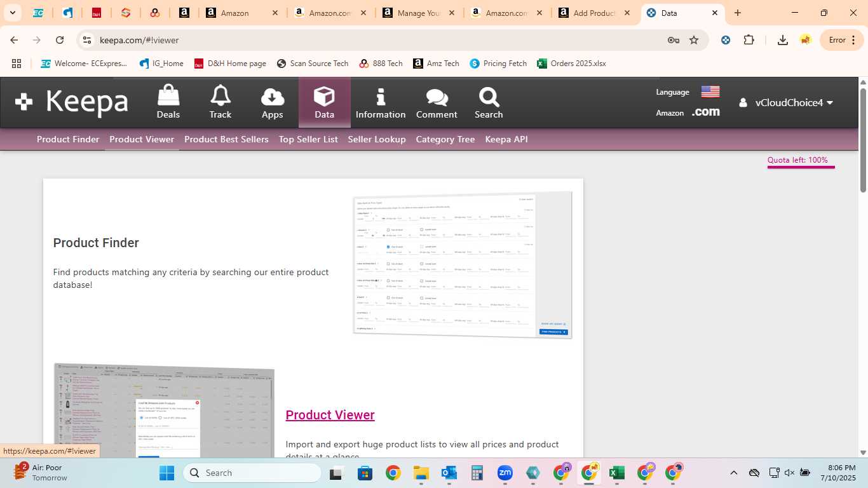Open Keepa API submenu item

tap(506, 139)
